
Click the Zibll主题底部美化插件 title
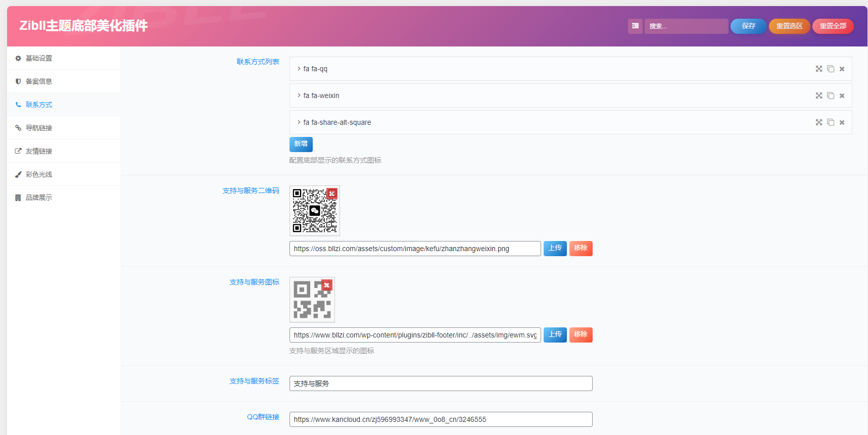tap(84, 26)
